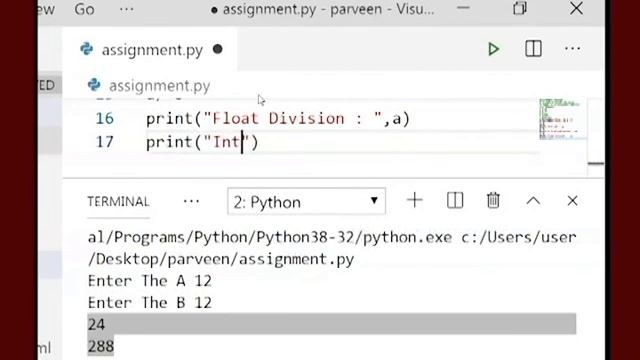This screenshot has width=640, height=360.
Task: Maximize terminal panel with up chevron
Action: [533, 201]
